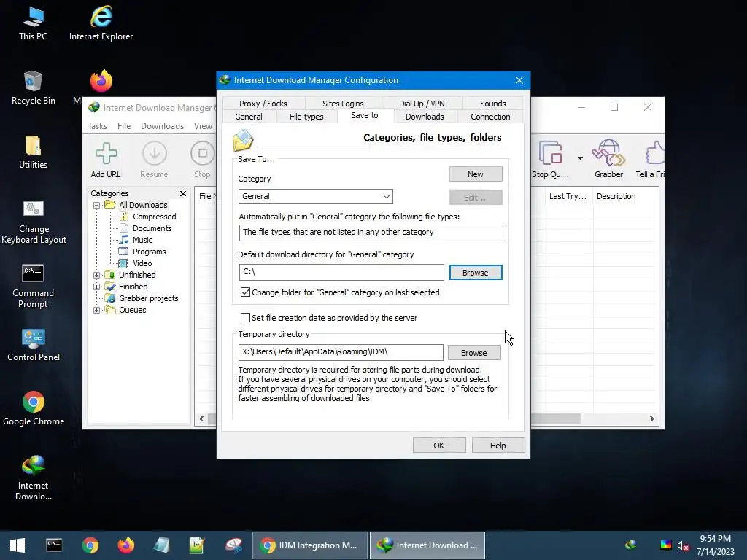
Task: Click file types field for General category
Action: point(371,233)
